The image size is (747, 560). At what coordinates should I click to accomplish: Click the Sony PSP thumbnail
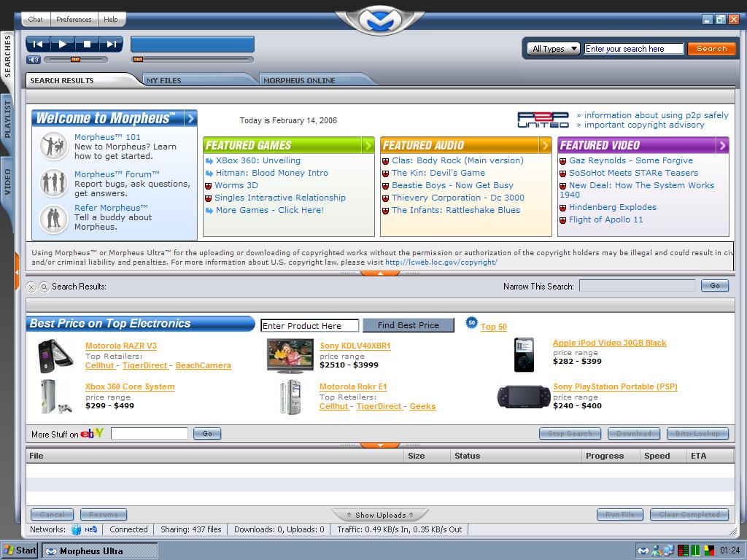[x=524, y=397]
